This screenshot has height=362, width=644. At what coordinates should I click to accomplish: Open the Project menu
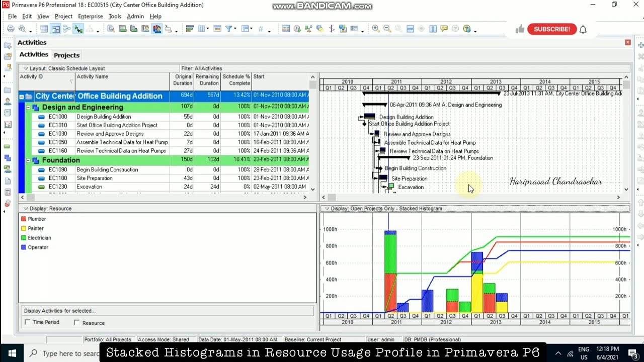pyautogui.click(x=64, y=16)
